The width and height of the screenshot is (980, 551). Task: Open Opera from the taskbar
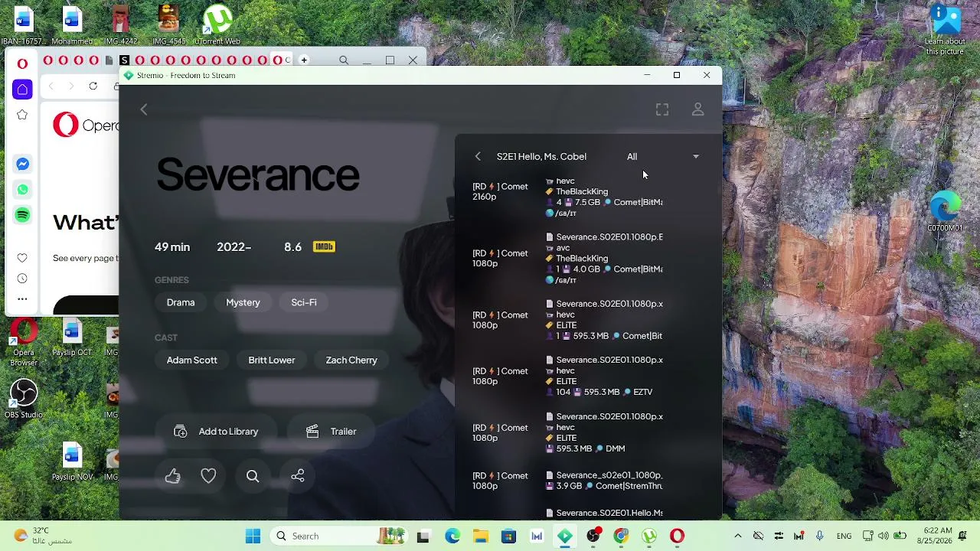tap(677, 536)
